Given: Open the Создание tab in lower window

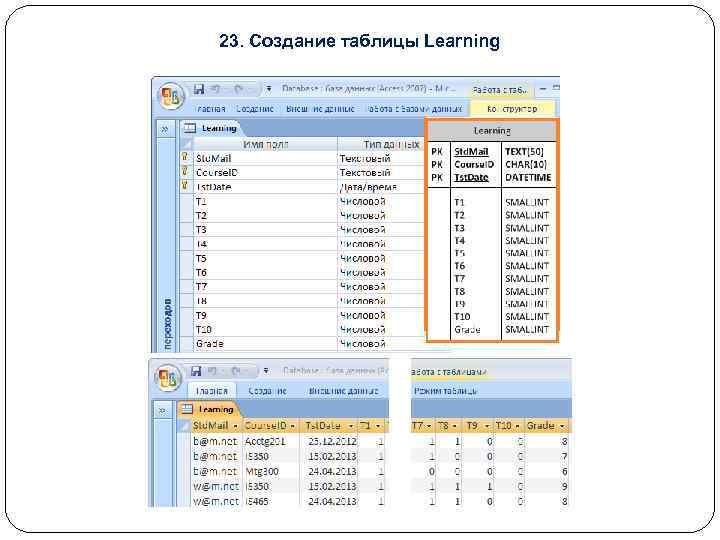Looking at the screenshot, I should [267, 391].
